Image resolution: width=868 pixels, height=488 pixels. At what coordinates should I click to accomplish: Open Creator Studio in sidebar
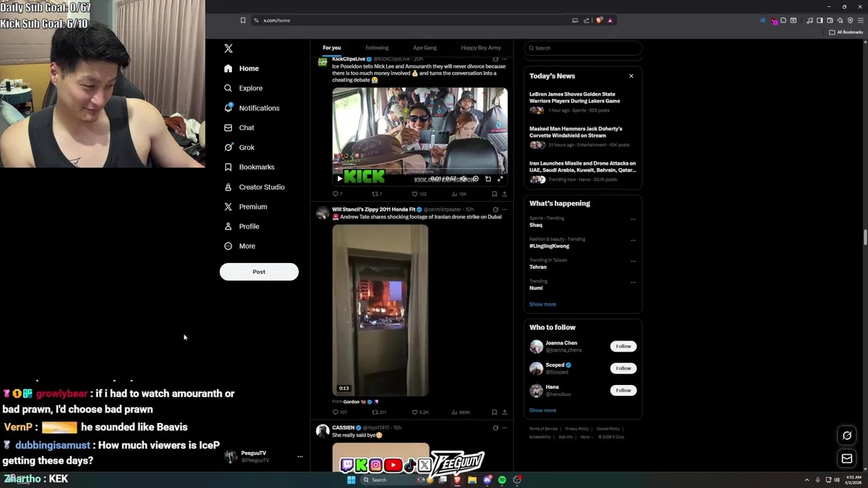[254, 187]
